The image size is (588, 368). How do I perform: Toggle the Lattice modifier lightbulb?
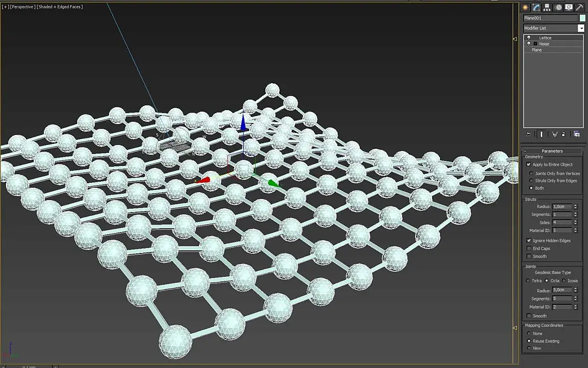[x=529, y=38]
